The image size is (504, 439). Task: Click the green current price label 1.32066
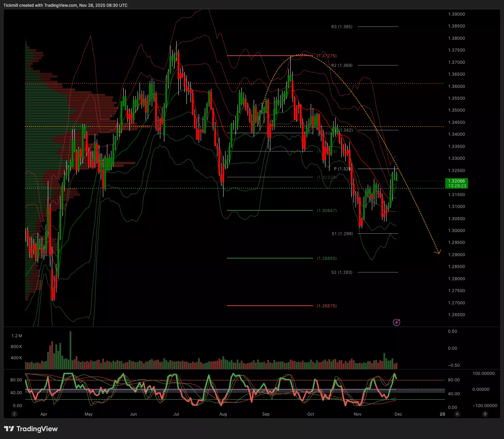(456, 183)
